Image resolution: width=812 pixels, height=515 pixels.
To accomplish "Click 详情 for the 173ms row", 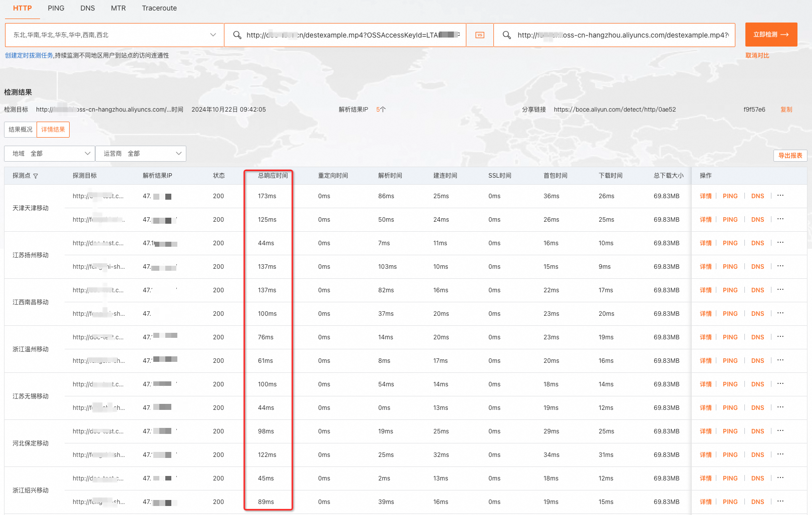I will coord(706,196).
